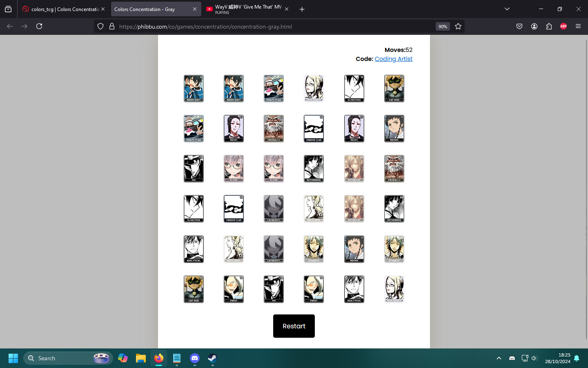Viewport: 588px width, 368px height.
Task: Open File Explorer from the taskbar
Action: pyautogui.click(x=141, y=358)
